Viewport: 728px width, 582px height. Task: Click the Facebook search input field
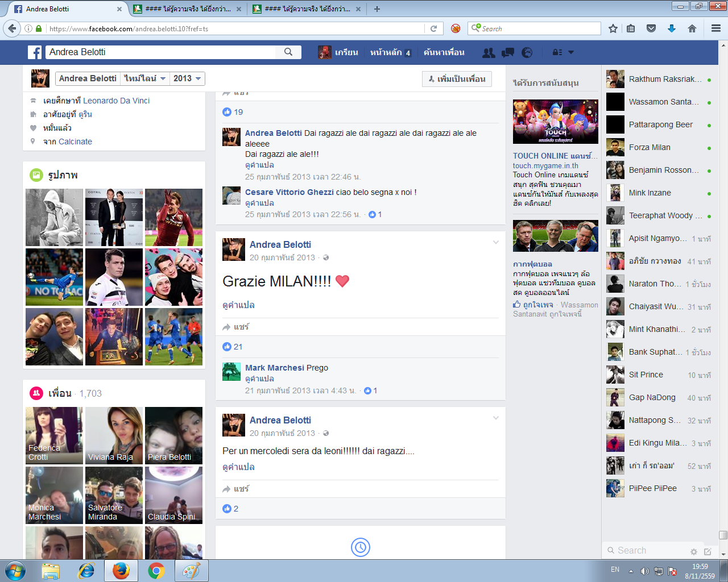click(x=160, y=52)
